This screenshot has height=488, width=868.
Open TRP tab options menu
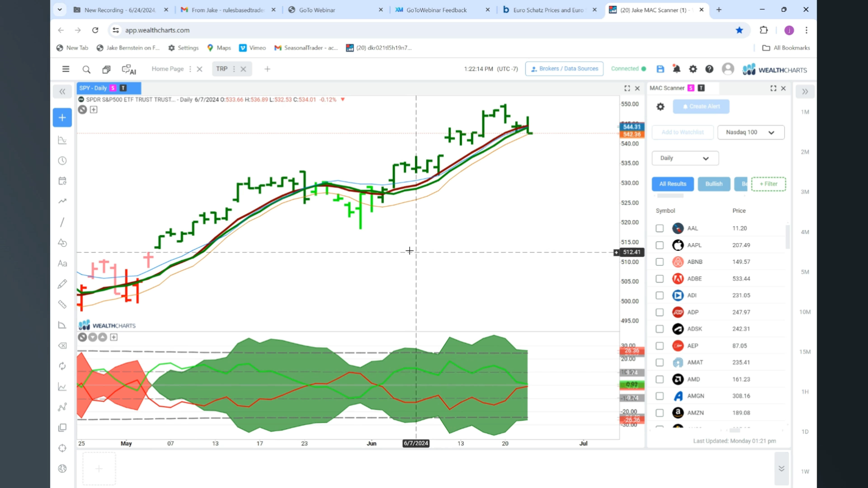[x=234, y=69]
